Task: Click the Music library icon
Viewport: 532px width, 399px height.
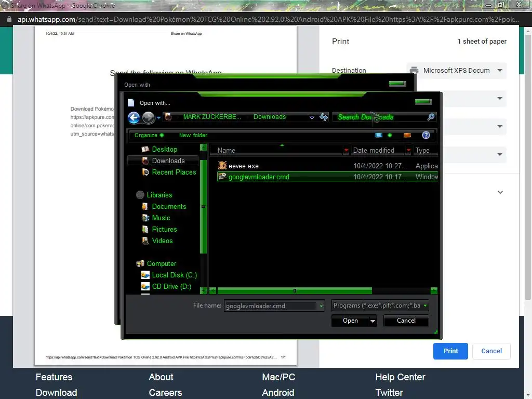Action: click(145, 218)
